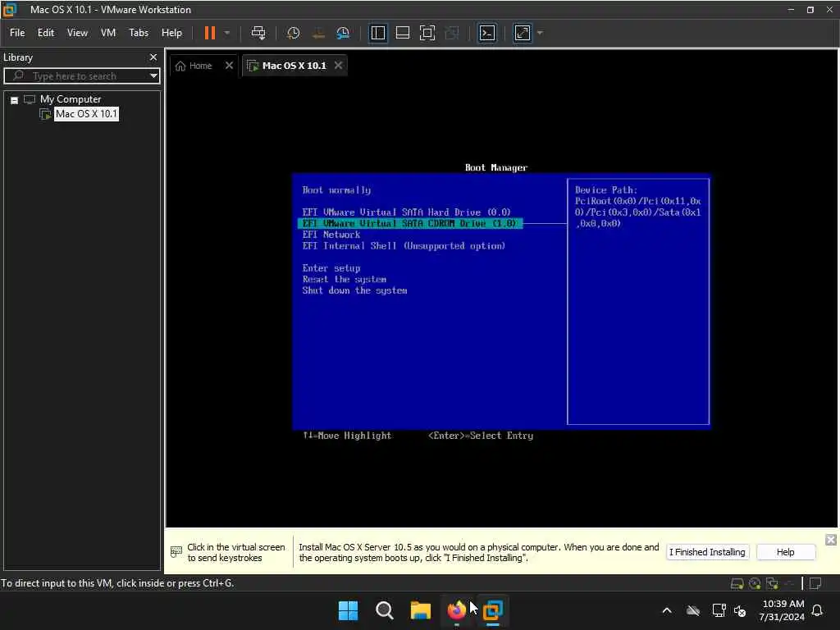The width and height of the screenshot is (840, 630).
Task: Open the notification bell icon
Action: pos(818,610)
